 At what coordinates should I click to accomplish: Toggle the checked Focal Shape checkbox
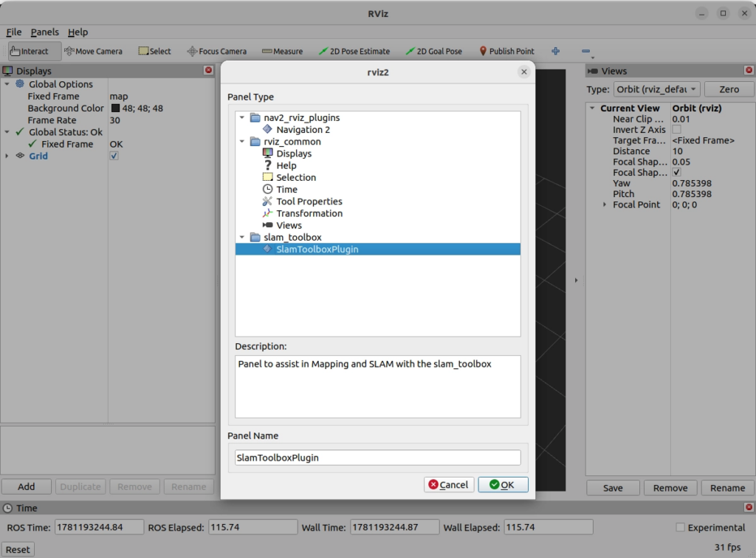[676, 172]
